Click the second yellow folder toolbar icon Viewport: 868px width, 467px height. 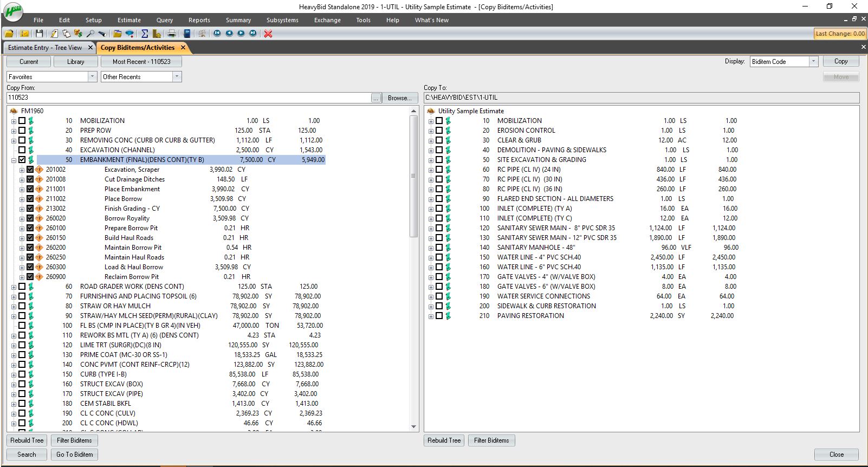[24, 34]
